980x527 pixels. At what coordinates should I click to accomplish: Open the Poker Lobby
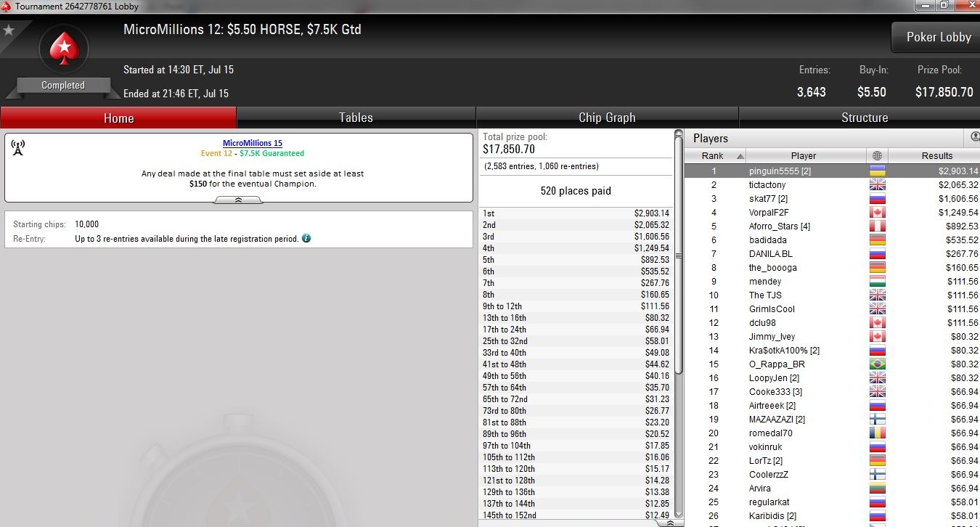[938, 37]
